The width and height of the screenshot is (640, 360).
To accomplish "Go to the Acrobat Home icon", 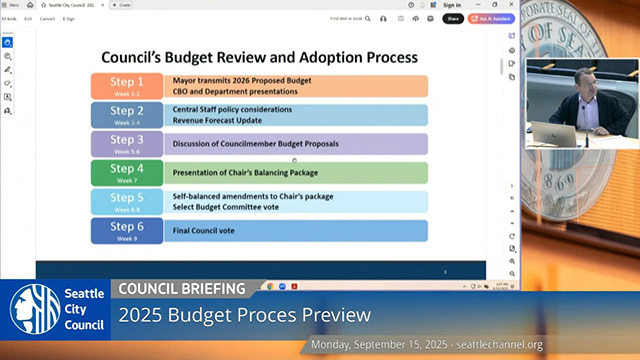I will coord(30,5).
